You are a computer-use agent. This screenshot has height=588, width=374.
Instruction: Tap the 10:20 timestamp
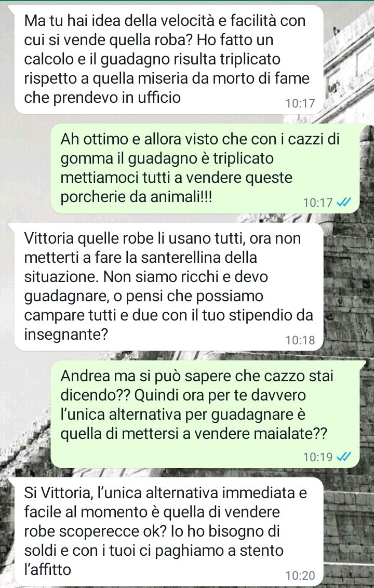point(300,575)
